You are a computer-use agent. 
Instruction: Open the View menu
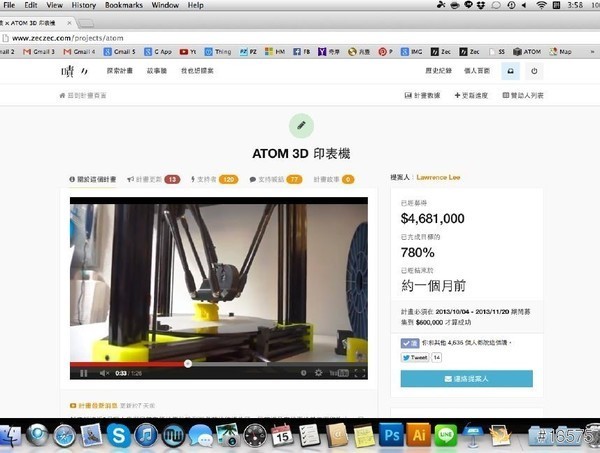pyautogui.click(x=54, y=5)
